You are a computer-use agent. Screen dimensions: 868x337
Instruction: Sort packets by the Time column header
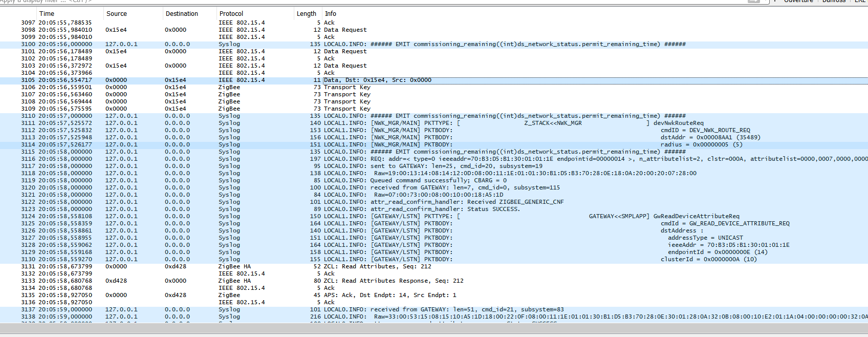pyautogui.click(x=70, y=14)
